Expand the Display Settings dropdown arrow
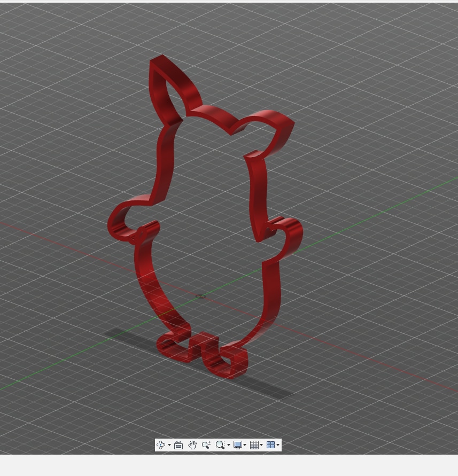This screenshot has width=458, height=476. [245, 446]
